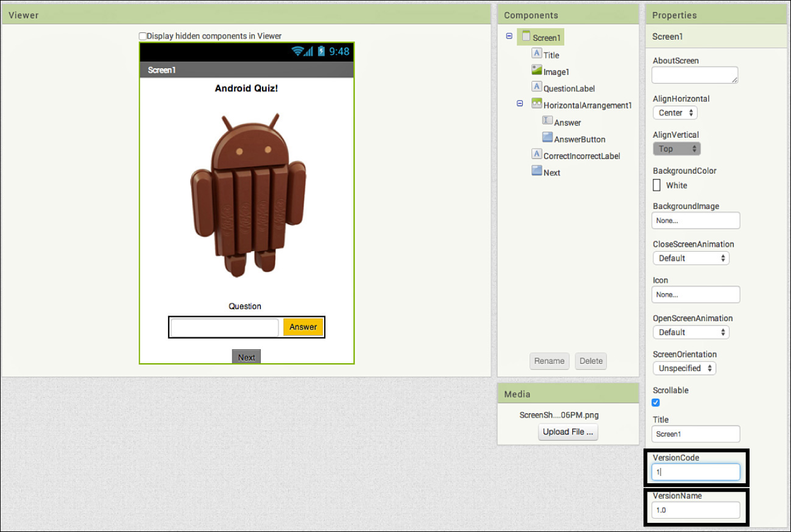The image size is (791, 532).
Task: Click the Wi-Fi icon in phone status bar
Action: click(x=297, y=51)
